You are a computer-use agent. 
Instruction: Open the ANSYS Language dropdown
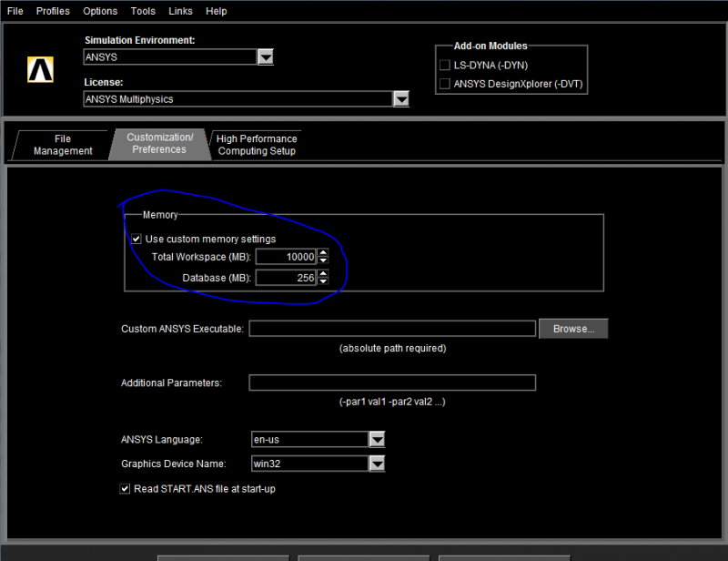377,439
